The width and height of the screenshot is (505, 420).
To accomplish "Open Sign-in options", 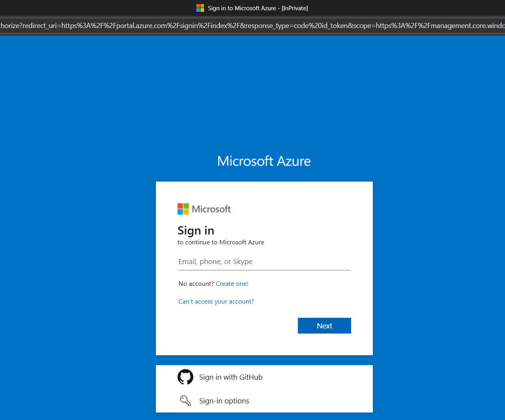I will point(264,401).
